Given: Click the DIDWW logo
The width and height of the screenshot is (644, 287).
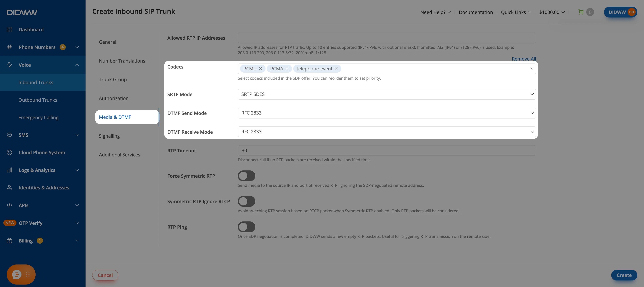Looking at the screenshot, I should 22,13.
